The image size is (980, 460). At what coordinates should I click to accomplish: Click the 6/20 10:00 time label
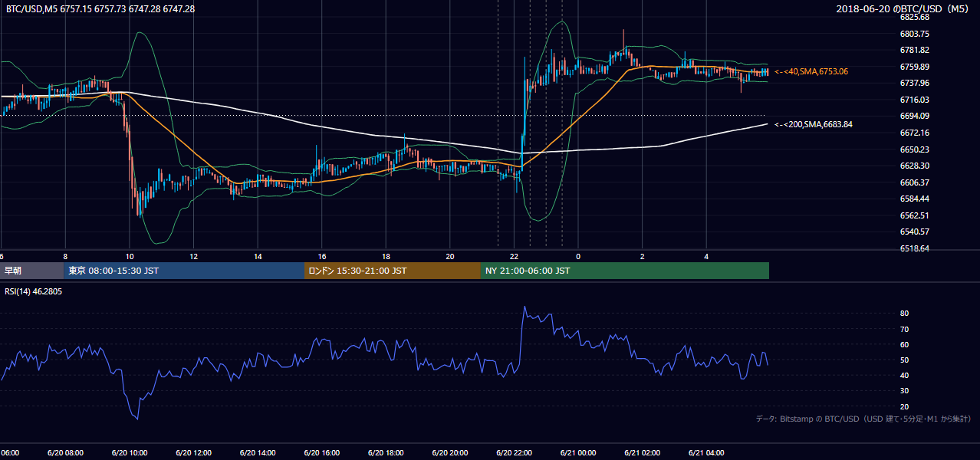pyautogui.click(x=129, y=452)
